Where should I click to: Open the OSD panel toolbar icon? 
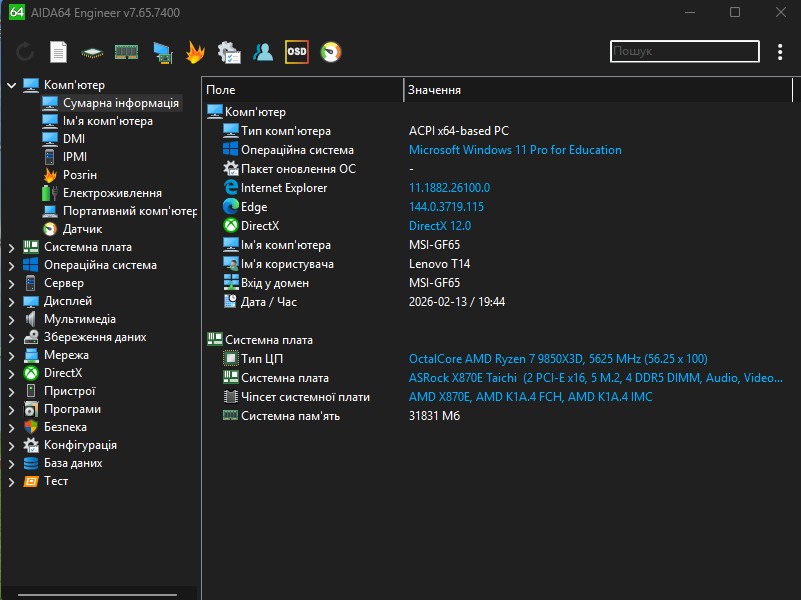[296, 52]
